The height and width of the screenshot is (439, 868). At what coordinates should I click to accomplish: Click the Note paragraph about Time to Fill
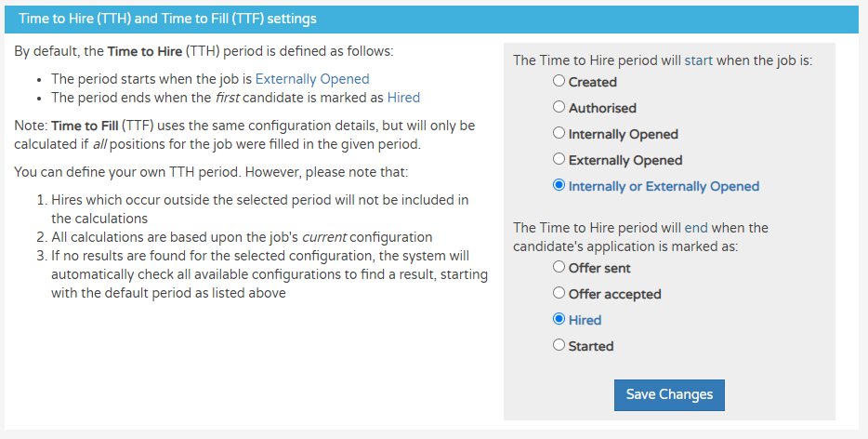(244, 135)
